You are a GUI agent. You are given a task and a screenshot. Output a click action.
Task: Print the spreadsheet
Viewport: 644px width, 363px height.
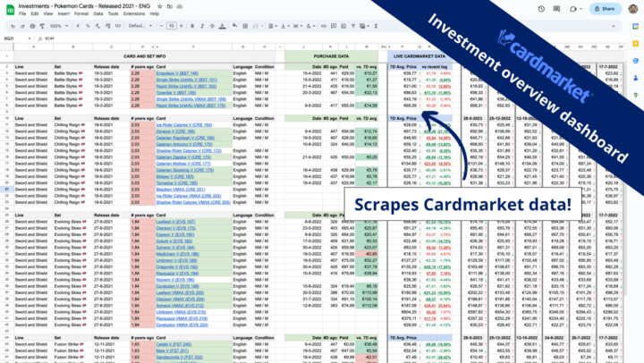(x=32, y=26)
